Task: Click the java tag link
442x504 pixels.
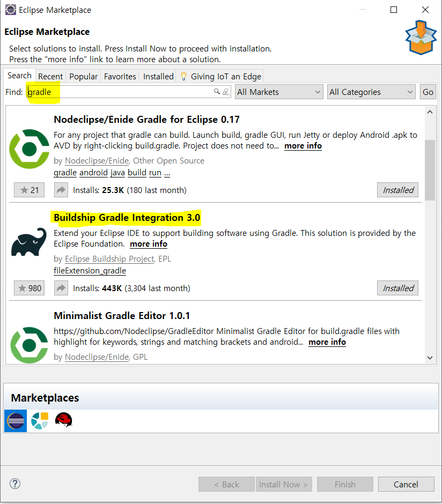Action: tap(117, 173)
